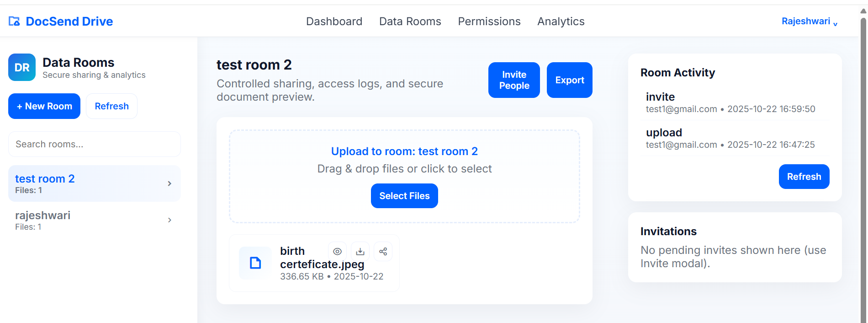This screenshot has height=323, width=868.
Task: Create a room with + New Room
Action: click(x=44, y=106)
